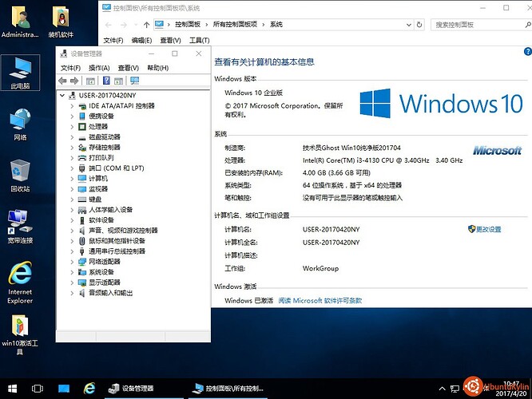Screen dimensions: 532x399
Task: Click the blue desktop icon on the taskbar
Action: tap(63, 389)
